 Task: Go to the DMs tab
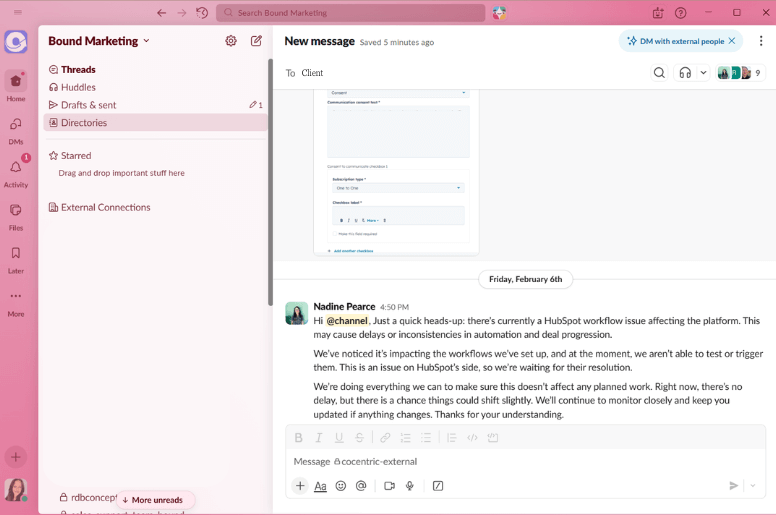16,130
